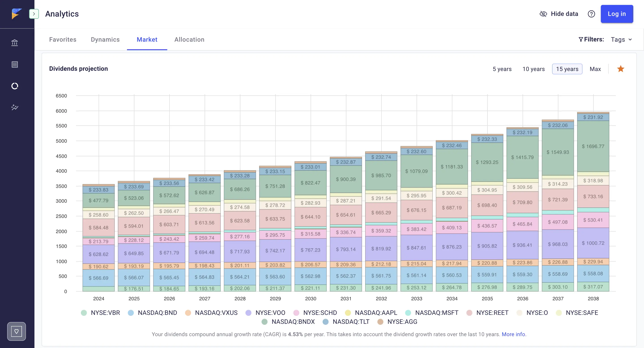Open the bank accounts sidebar icon

[x=15, y=43]
